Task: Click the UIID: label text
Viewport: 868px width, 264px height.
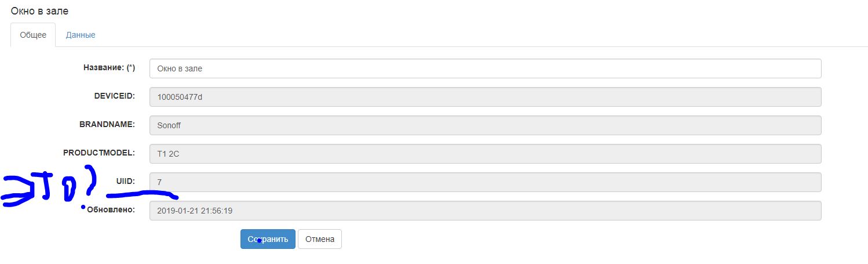Action: point(125,181)
